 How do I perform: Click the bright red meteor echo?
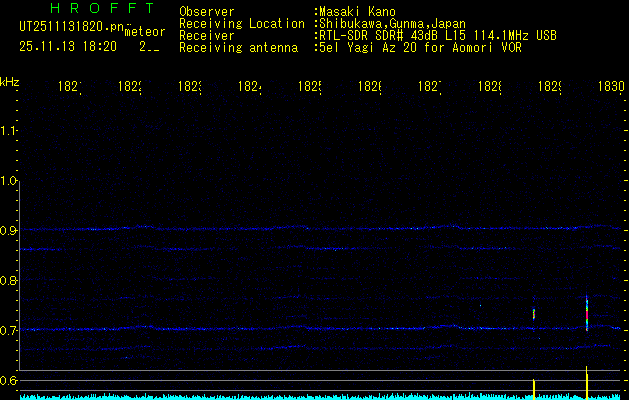pyautogui.click(x=586, y=314)
